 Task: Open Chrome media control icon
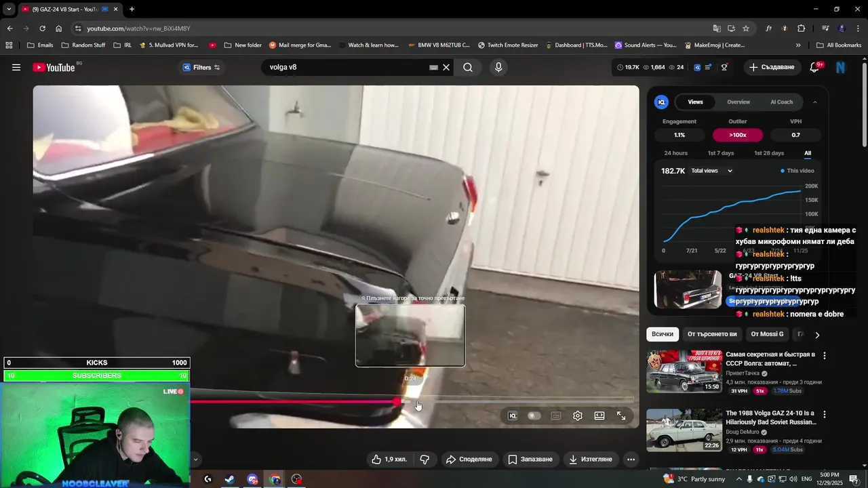[x=825, y=28]
